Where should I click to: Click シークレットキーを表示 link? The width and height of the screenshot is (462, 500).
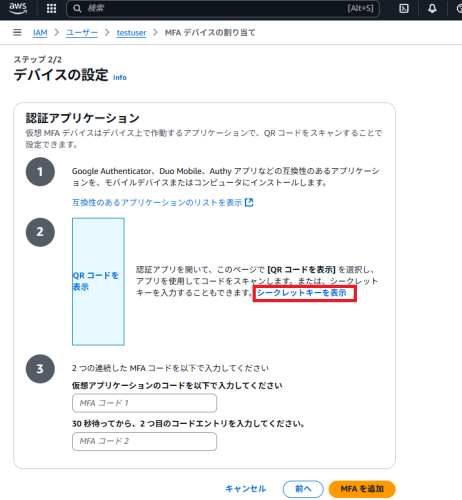click(x=302, y=293)
